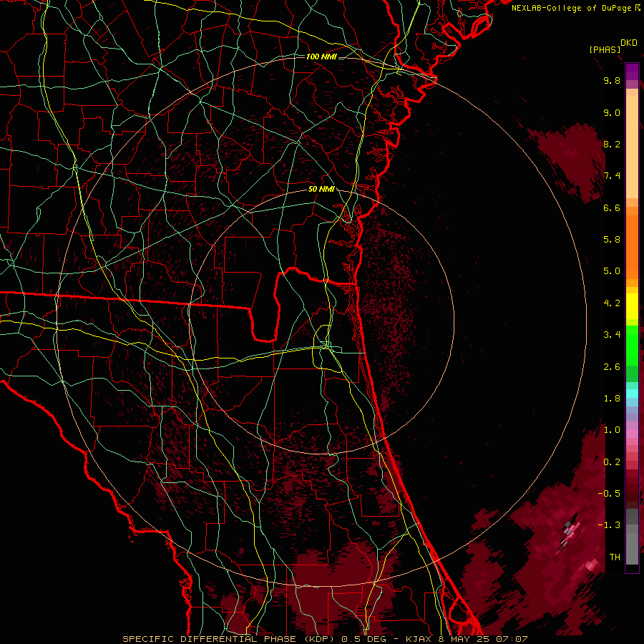The height and width of the screenshot is (644, 644).
Task: Click the DKD label above the legend
Action: click(x=629, y=43)
